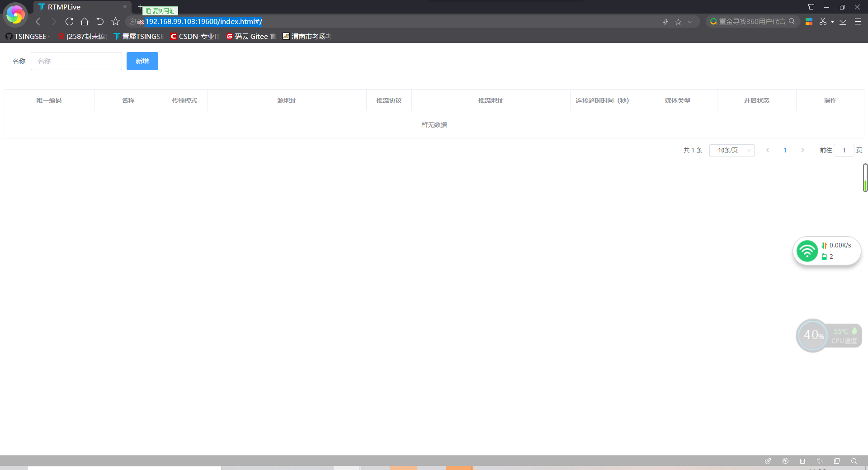
Task: Click the download manager icon
Action: [x=843, y=21]
